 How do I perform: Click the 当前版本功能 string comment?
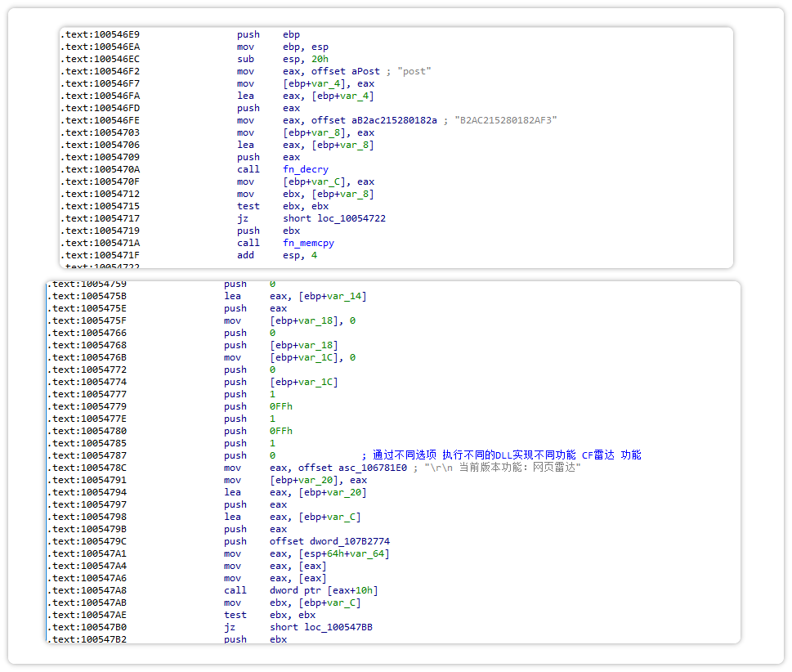[502, 468]
